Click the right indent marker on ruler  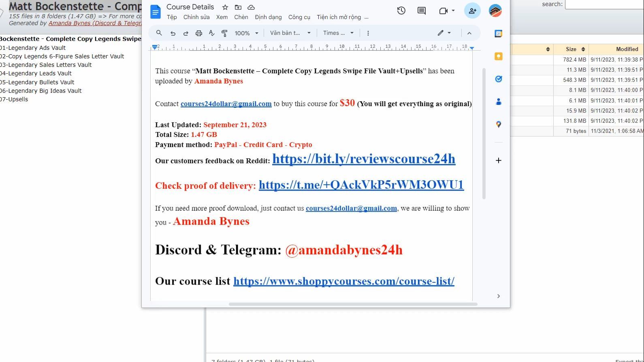point(472,48)
